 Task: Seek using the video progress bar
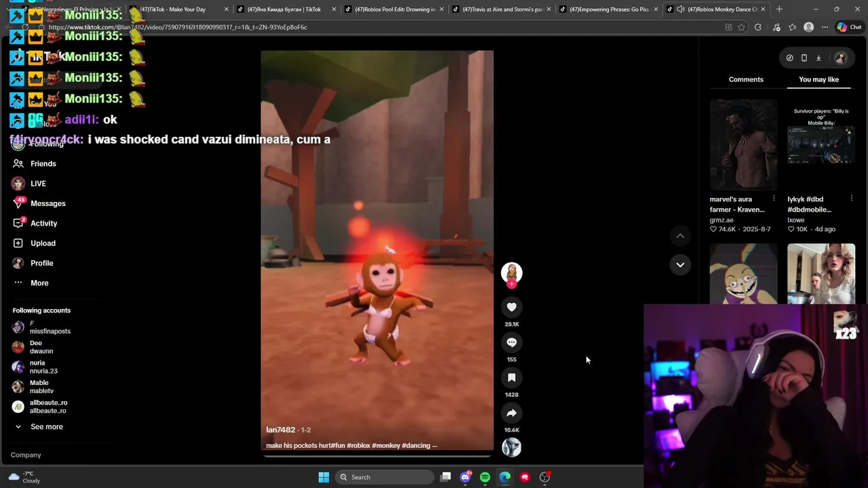(377, 455)
